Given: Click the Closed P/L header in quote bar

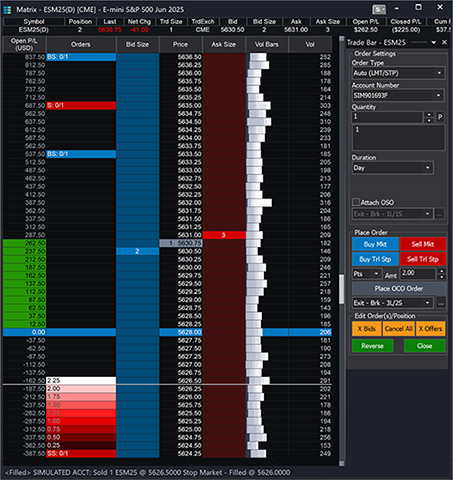Looking at the screenshot, I should pos(406,22).
